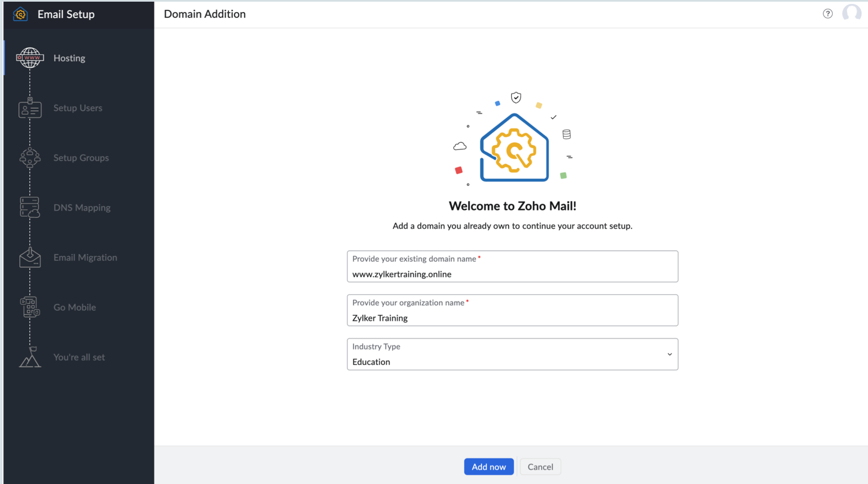Click the Setup Groups icon
Image resolution: width=868 pixels, height=484 pixels.
tap(30, 158)
